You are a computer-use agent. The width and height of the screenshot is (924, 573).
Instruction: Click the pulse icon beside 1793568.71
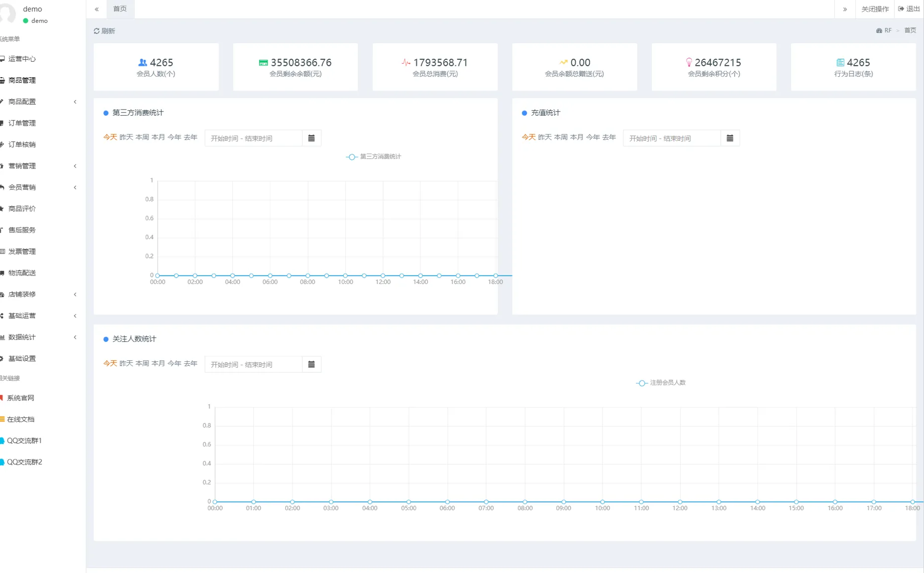(x=406, y=62)
